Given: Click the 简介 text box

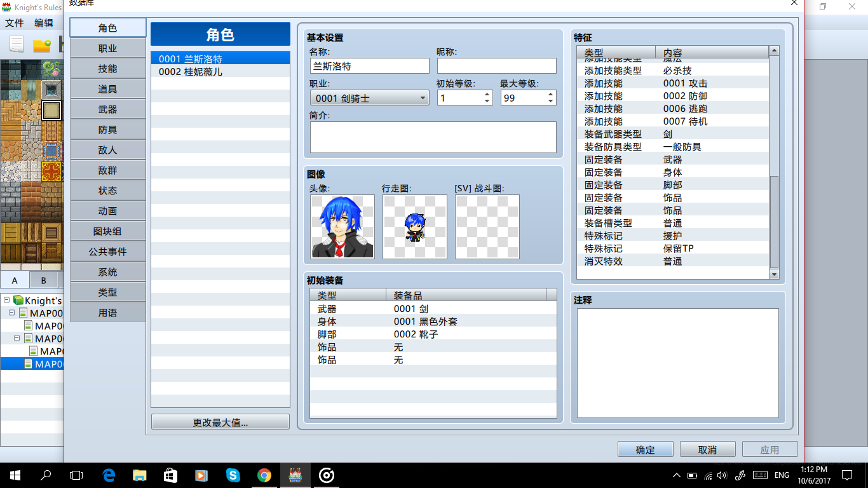Looking at the screenshot, I should point(433,137).
